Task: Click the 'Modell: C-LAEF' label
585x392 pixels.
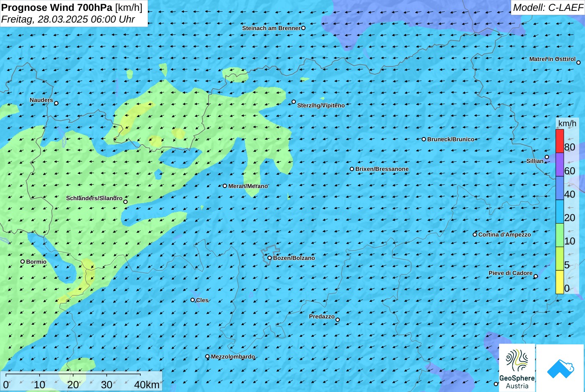Action: coord(548,8)
